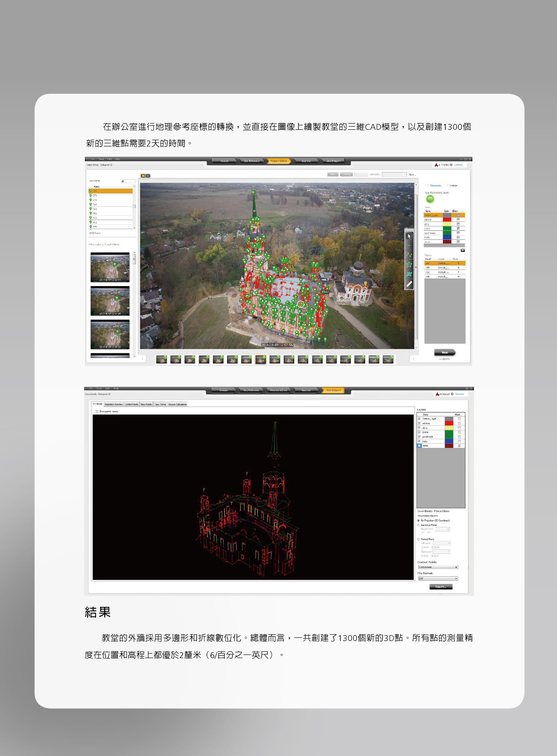
Task: Open the File menu in upper screenshot
Action: click(93, 159)
